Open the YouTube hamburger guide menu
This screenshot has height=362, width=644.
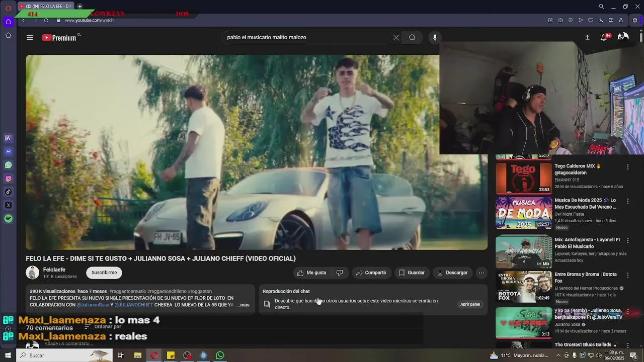point(30,37)
